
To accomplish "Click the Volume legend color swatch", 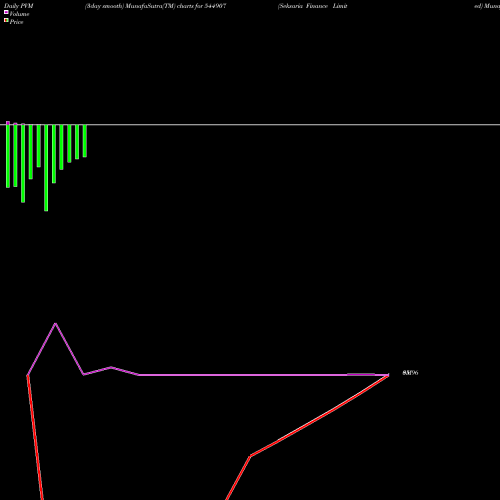I will 6,12.
